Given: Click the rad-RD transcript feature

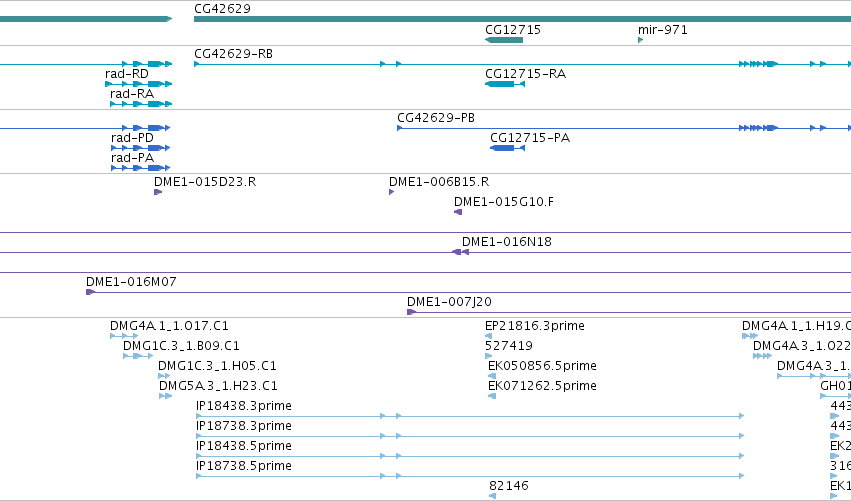Looking at the screenshot, I should pos(138,84).
